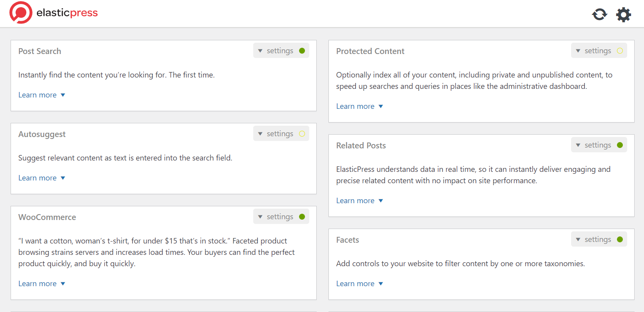
Task: Click the Post Search green status dot
Action: 302,50
